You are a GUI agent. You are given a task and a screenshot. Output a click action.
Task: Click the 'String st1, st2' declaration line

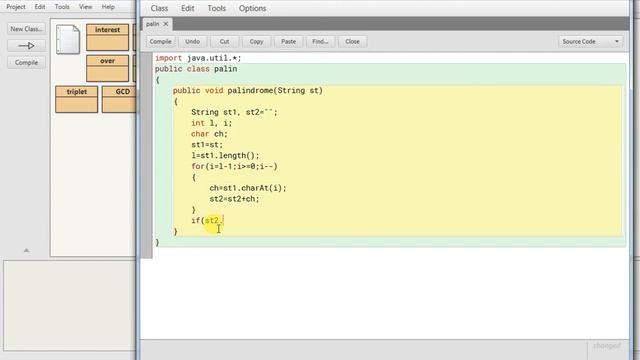click(x=234, y=112)
